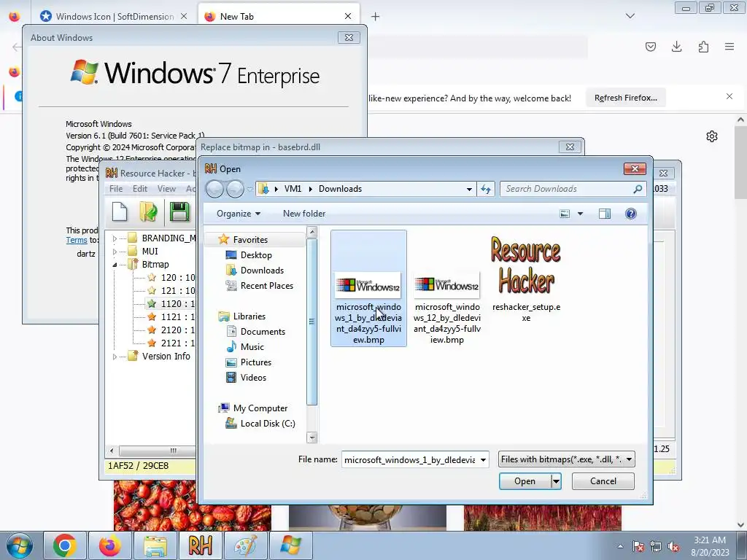
Task: Click the Resource Hacker RH taskbar icon
Action: point(200,545)
